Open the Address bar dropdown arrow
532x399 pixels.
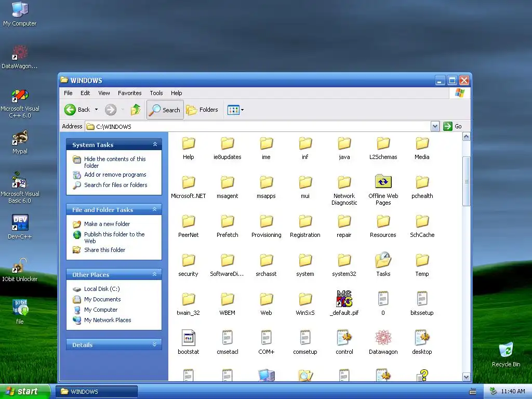435,126
